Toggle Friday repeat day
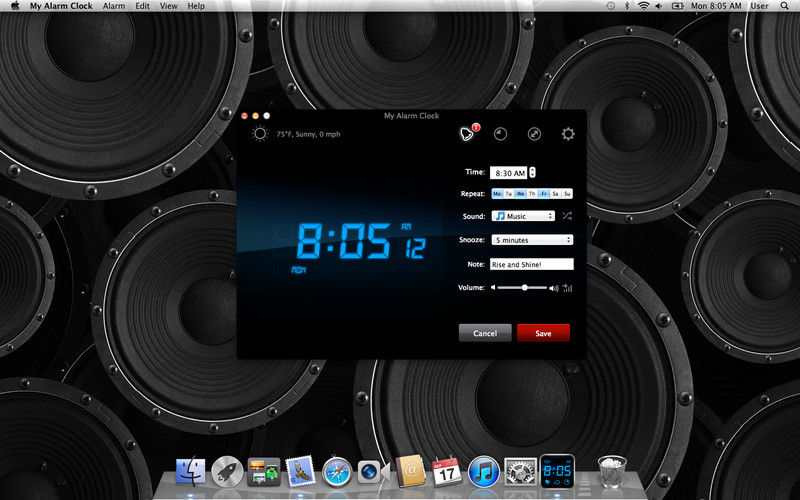This screenshot has height=500, width=800. pos(544,193)
